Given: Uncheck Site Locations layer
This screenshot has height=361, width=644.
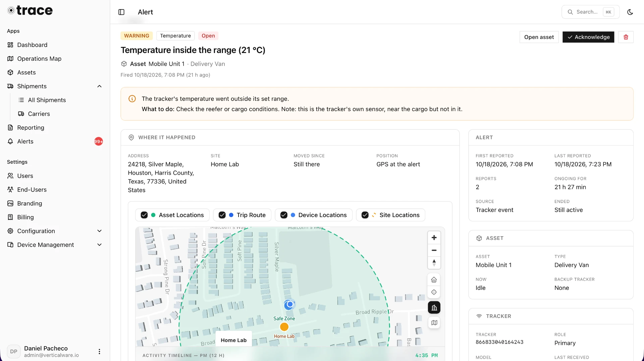Looking at the screenshot, I should 365,215.
